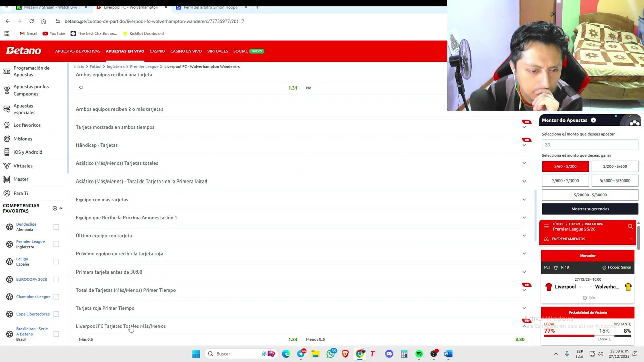The image size is (644, 362).
Task: Select the S/200 - S/600 win range
Action: [615, 166]
